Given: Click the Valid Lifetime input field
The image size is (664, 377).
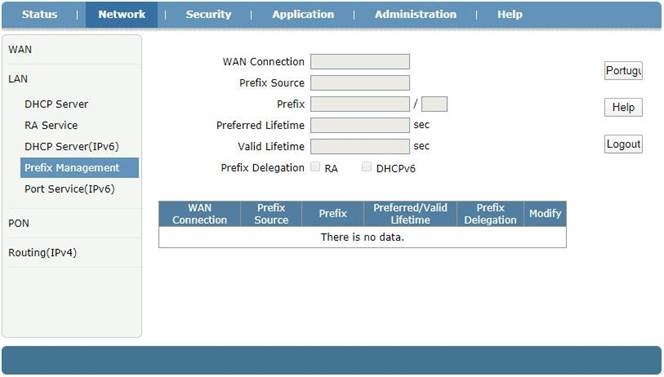Looking at the screenshot, I should [x=360, y=147].
